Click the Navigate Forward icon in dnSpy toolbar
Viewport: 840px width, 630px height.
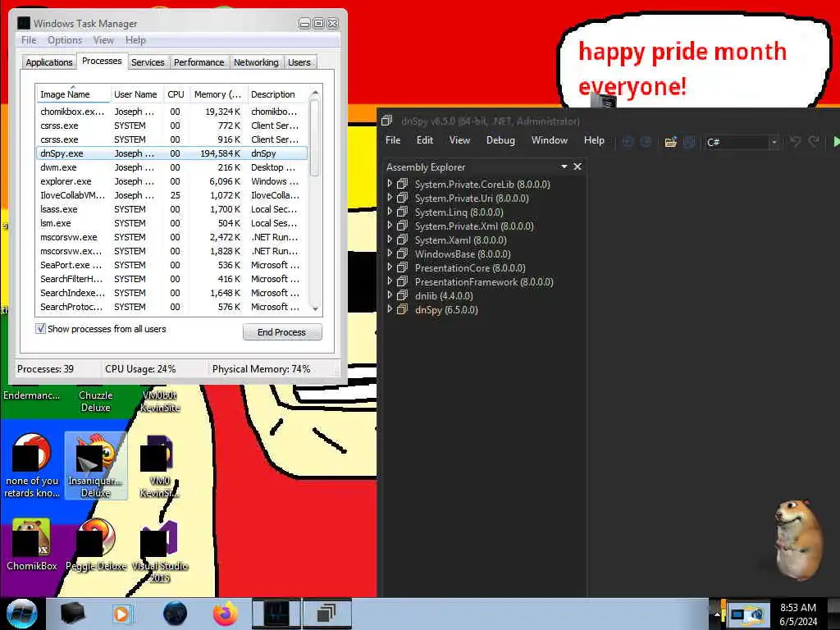(646, 142)
